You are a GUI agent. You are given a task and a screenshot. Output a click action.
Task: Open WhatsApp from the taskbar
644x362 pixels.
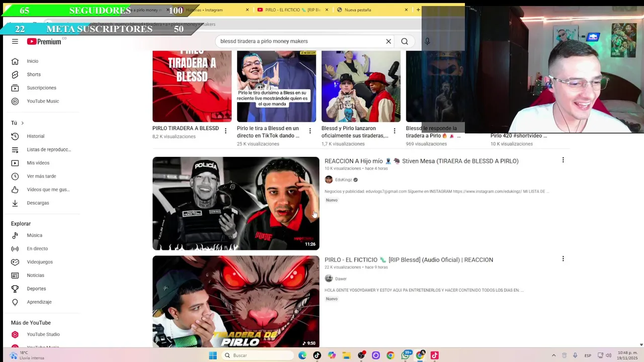click(405, 355)
